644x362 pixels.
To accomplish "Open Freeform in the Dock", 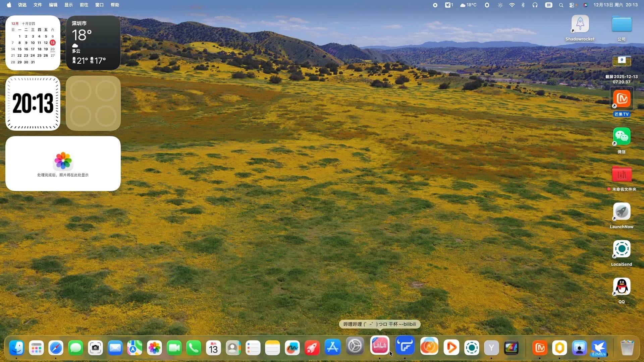I will [292, 348].
